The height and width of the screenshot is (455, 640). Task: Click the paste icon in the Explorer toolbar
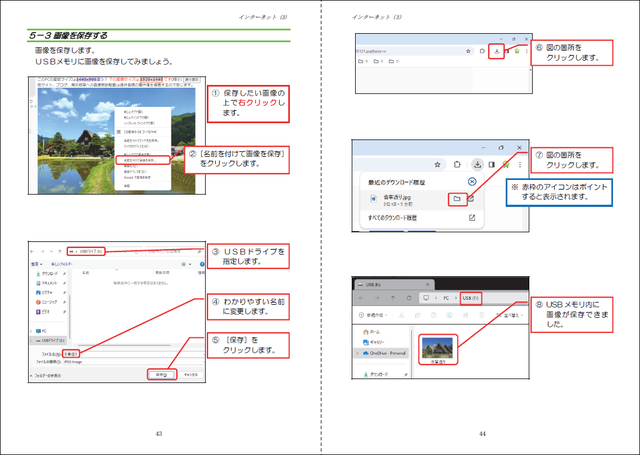click(x=433, y=315)
